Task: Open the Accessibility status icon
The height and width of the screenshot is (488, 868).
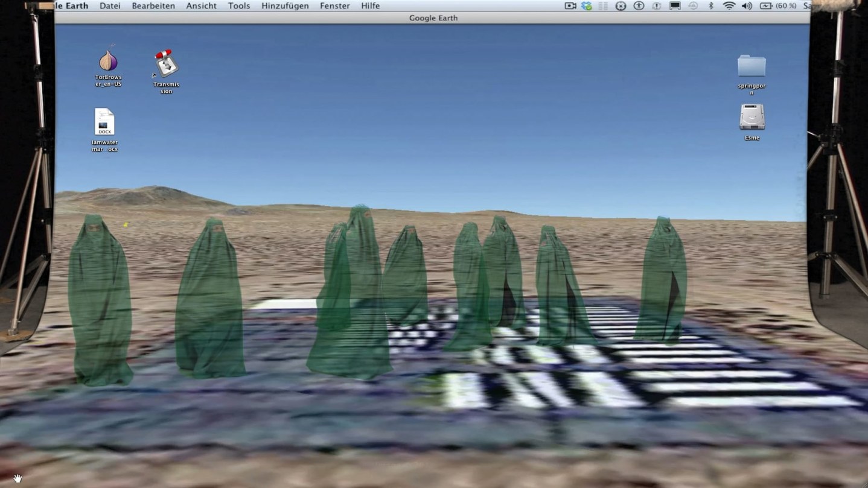Action: point(638,5)
